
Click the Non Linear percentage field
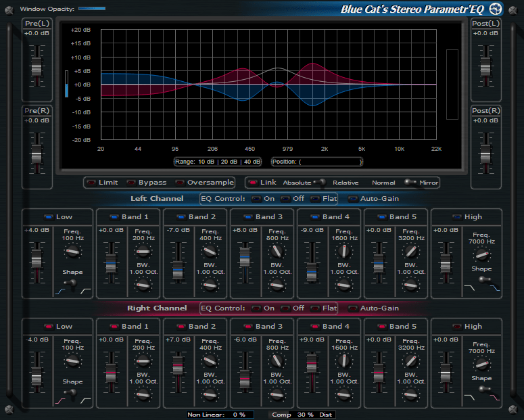(x=220, y=415)
